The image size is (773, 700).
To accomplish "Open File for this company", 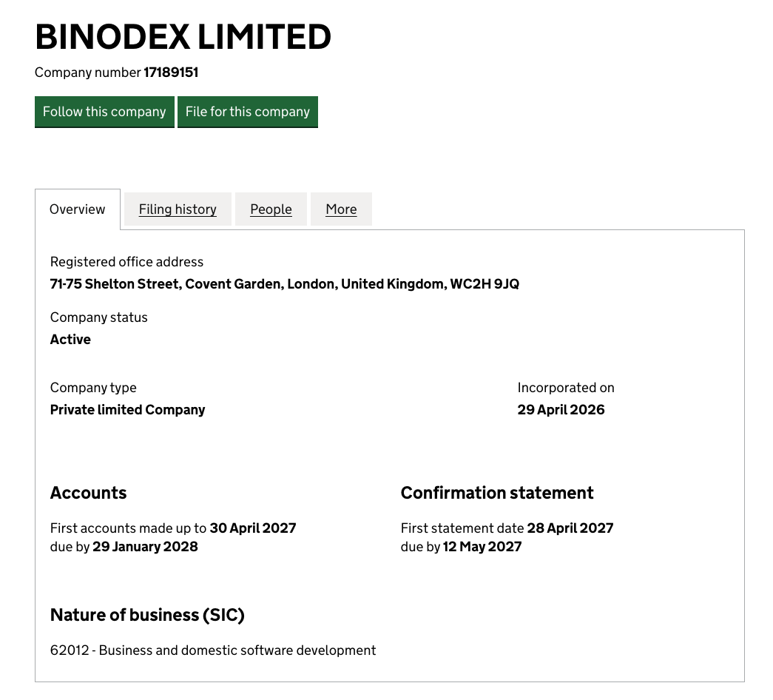I will coord(248,112).
